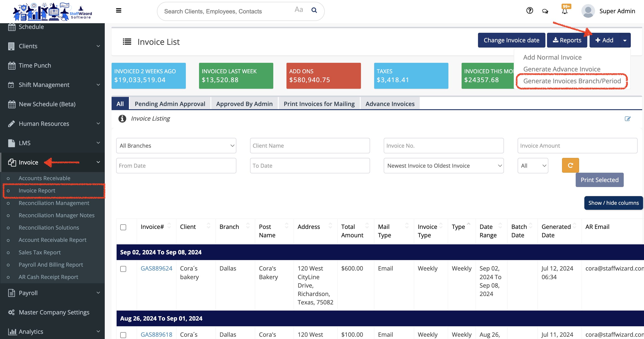Open Newest Invoice to Oldest Invoice dropdown
This screenshot has height=339, width=644.
coord(444,166)
